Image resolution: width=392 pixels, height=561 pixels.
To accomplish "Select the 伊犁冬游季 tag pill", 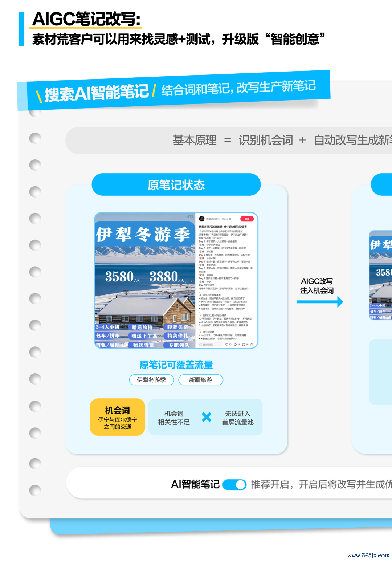I will pyautogui.click(x=152, y=380).
